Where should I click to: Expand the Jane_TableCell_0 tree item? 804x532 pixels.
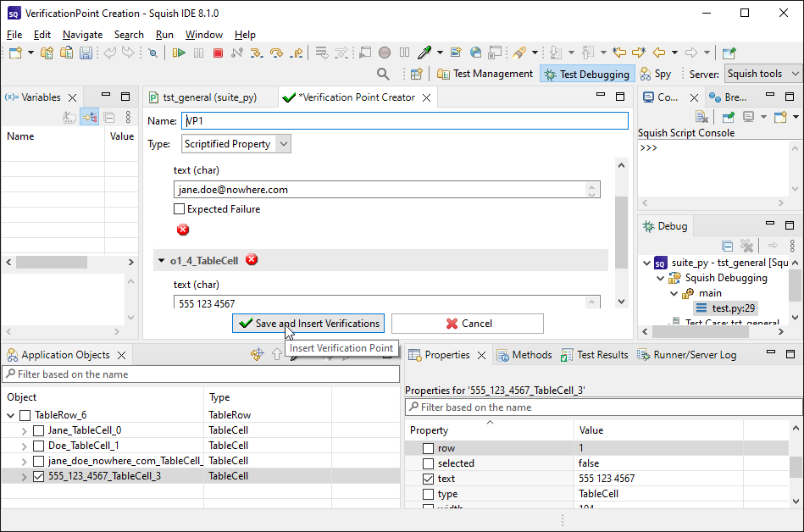click(22, 429)
